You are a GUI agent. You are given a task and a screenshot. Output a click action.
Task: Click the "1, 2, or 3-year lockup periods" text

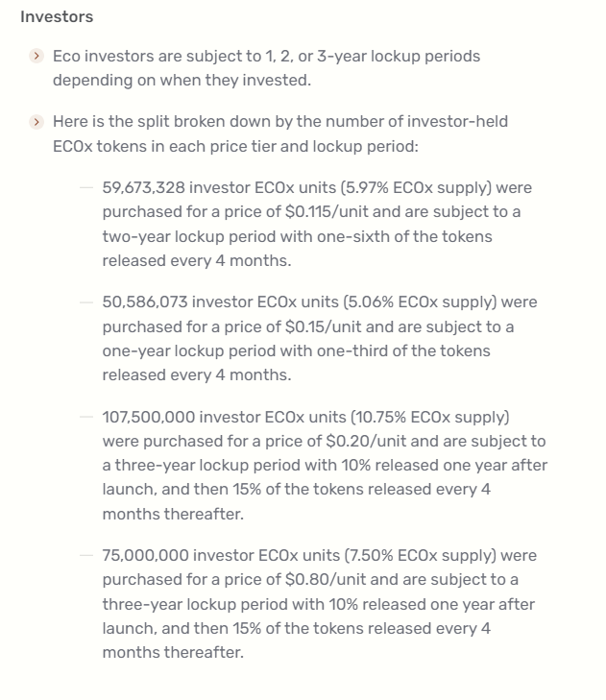[372, 56]
